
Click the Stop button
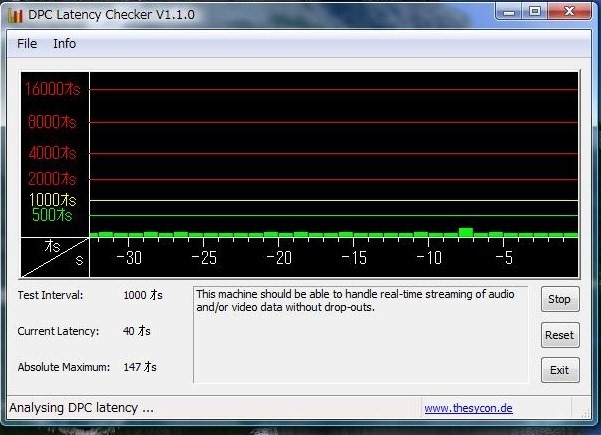tap(560, 299)
